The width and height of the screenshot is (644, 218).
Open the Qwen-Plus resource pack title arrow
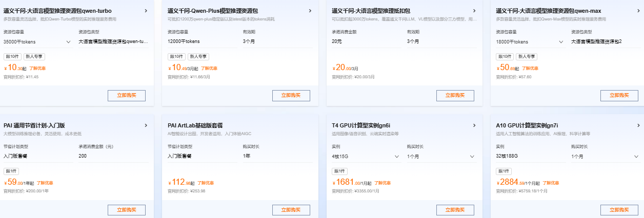click(310, 10)
